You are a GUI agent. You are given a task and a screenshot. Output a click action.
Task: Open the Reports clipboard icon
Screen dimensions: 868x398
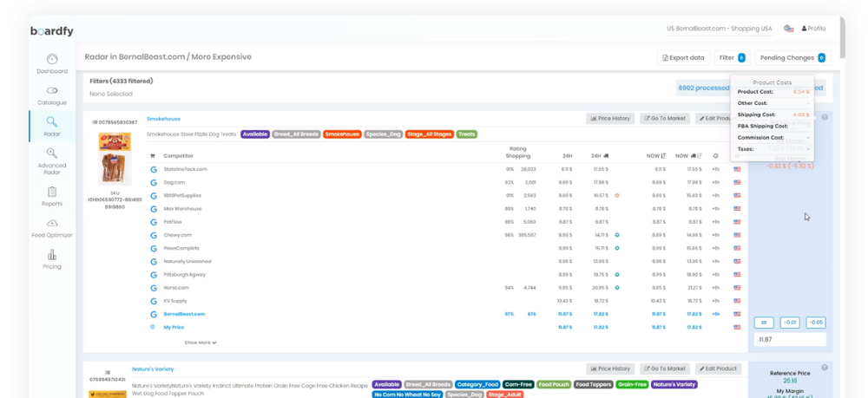point(52,192)
